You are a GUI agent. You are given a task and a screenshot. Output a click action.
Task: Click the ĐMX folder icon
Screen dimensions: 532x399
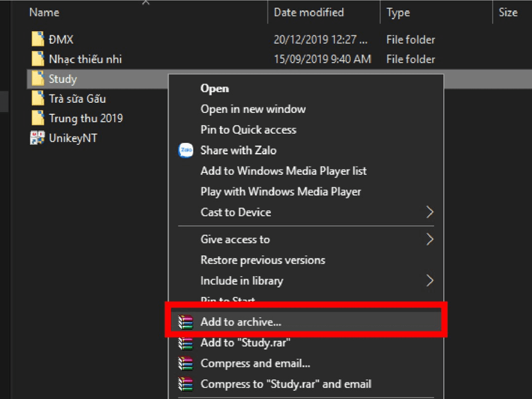click(38, 39)
